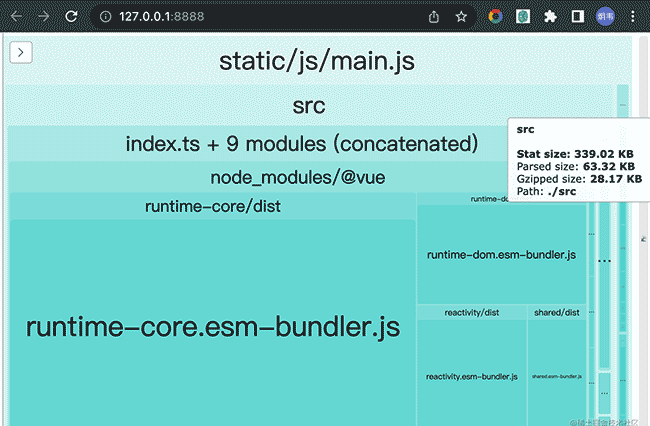Go forward with the browser forward arrow
The image size is (650, 426).
tap(44, 17)
